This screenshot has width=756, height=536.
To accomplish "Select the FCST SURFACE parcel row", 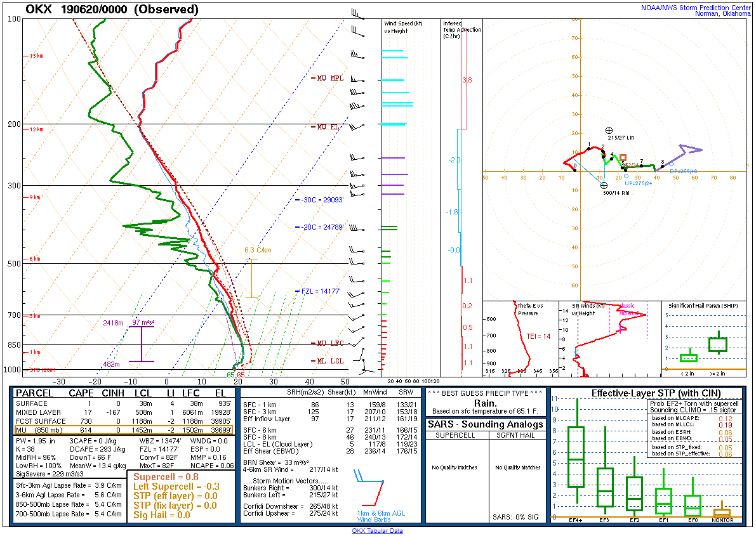I will [123, 421].
